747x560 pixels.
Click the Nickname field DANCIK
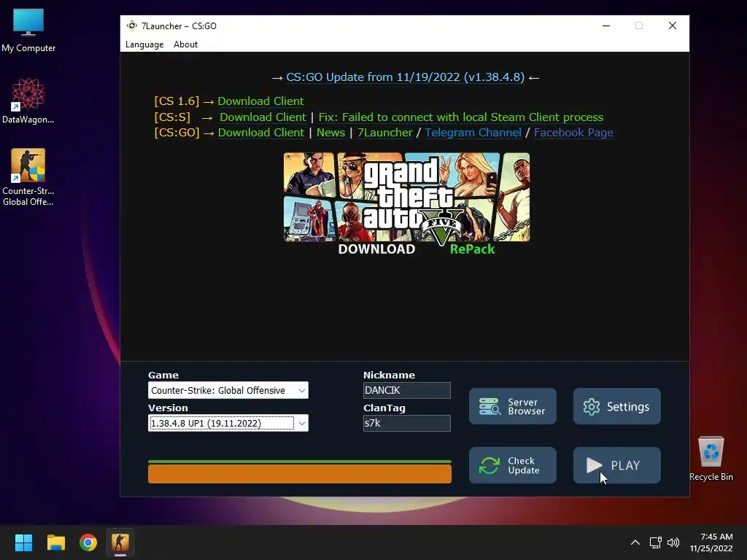coord(407,391)
